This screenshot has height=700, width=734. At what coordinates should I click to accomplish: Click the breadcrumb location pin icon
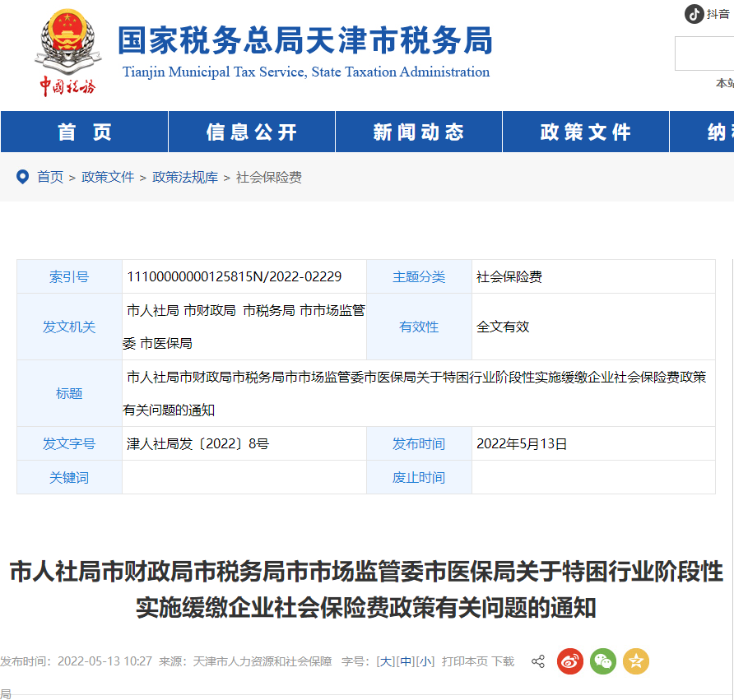[x=22, y=176]
